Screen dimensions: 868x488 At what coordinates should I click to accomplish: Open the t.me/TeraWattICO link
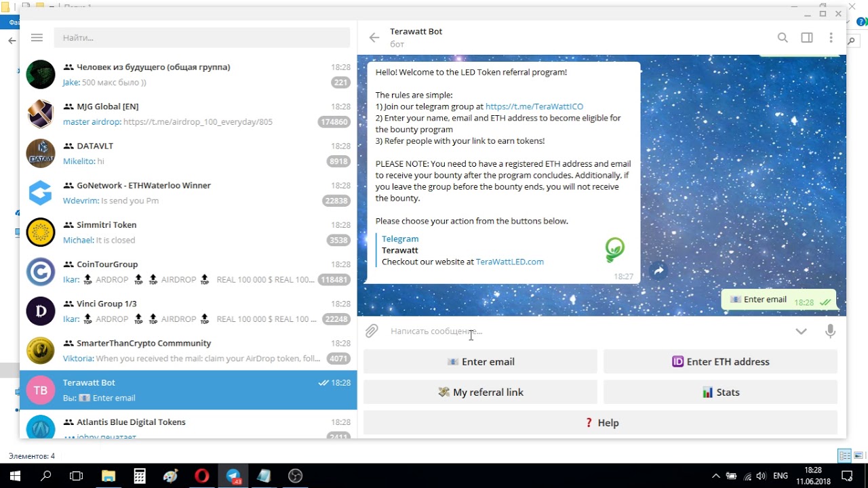click(x=534, y=106)
